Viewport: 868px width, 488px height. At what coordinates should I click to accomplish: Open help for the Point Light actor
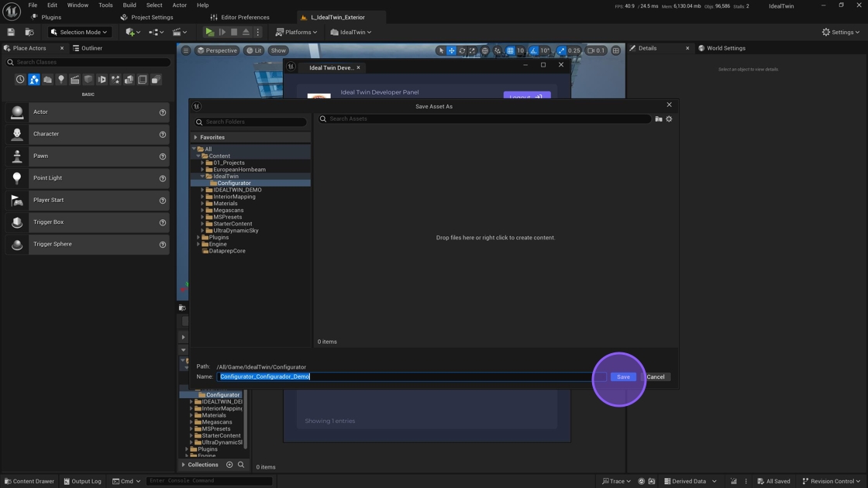[163, 178]
